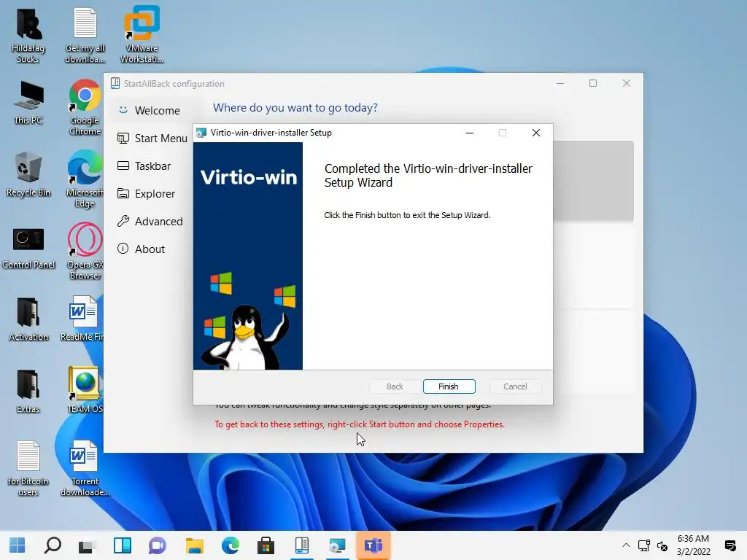The height and width of the screenshot is (560, 747).
Task: Select the Extras desktop folder
Action: point(28,392)
